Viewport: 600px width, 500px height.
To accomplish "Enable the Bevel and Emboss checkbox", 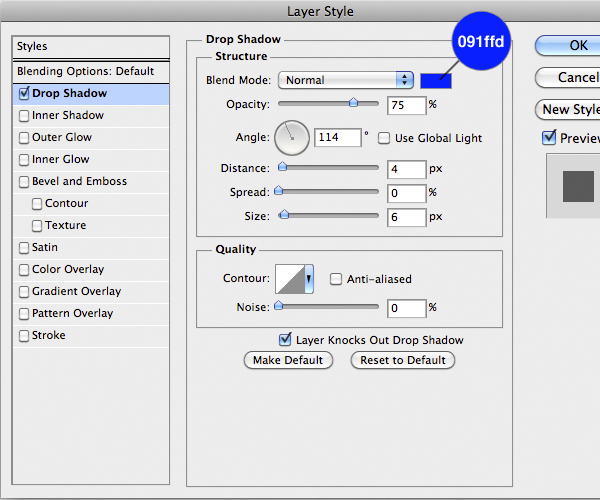I will click(24, 182).
